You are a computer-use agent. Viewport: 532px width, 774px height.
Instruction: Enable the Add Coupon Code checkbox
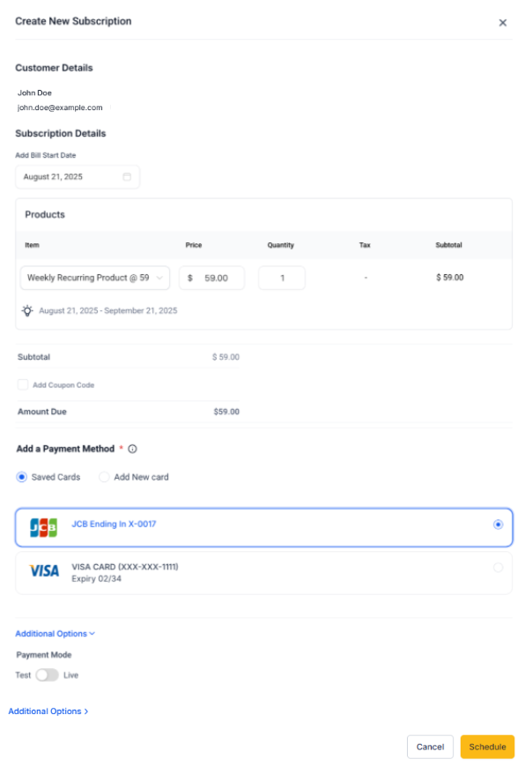(23, 385)
